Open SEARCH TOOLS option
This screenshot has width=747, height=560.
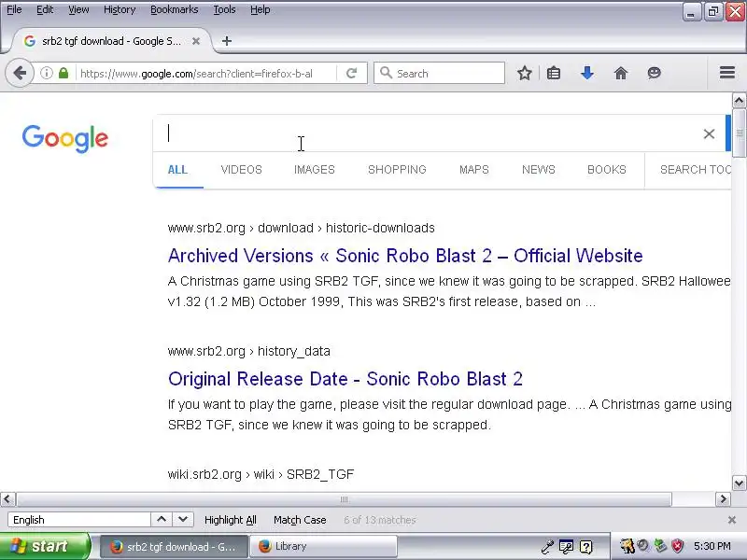click(x=695, y=170)
